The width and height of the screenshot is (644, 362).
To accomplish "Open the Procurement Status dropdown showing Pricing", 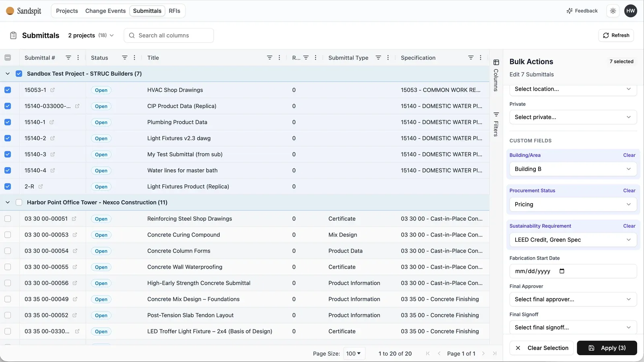I will [573, 204].
